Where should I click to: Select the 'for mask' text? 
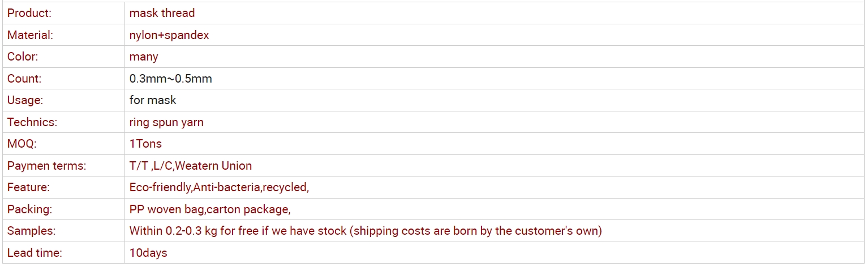(x=153, y=100)
